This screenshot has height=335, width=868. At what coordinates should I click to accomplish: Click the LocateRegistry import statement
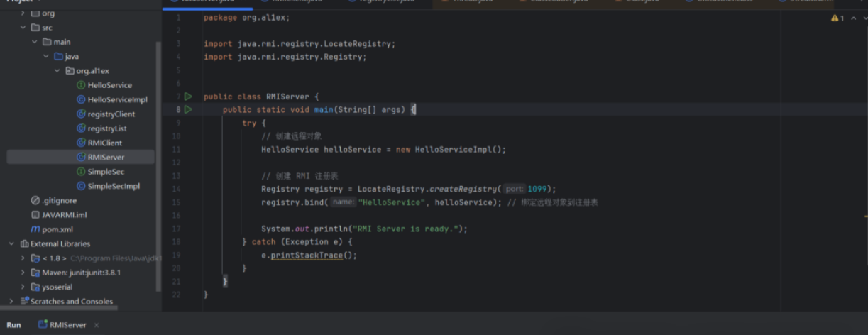pos(300,44)
